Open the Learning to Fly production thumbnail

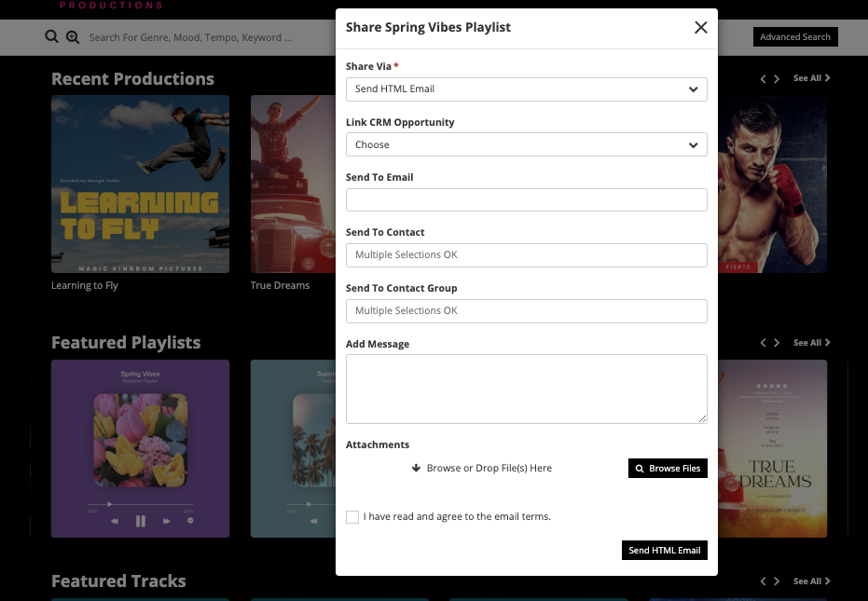(140, 184)
